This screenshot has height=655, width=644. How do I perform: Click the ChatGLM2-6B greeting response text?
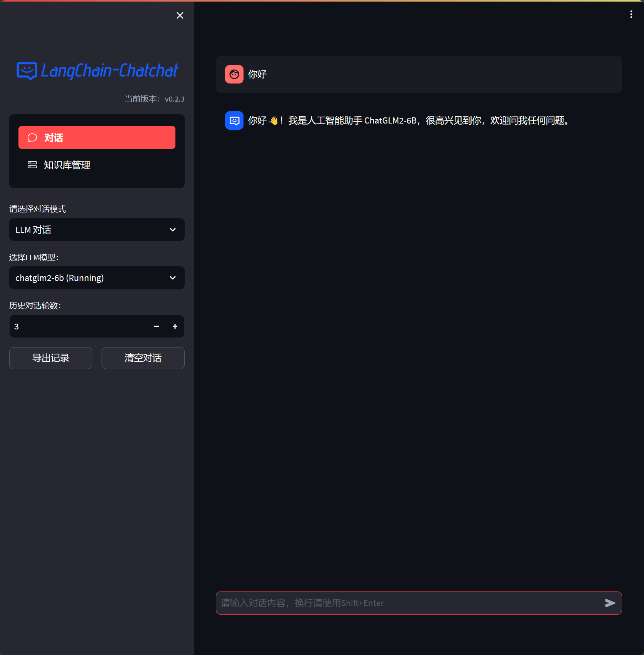coord(409,120)
